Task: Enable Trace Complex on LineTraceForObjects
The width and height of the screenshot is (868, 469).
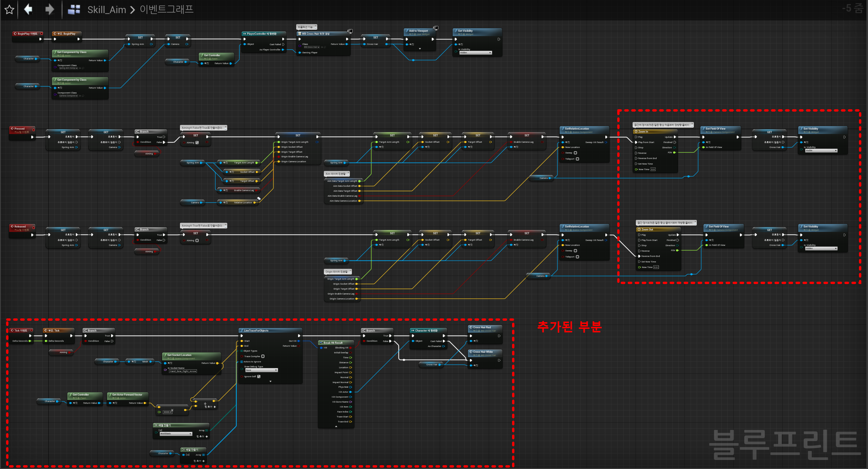Action: point(263,356)
